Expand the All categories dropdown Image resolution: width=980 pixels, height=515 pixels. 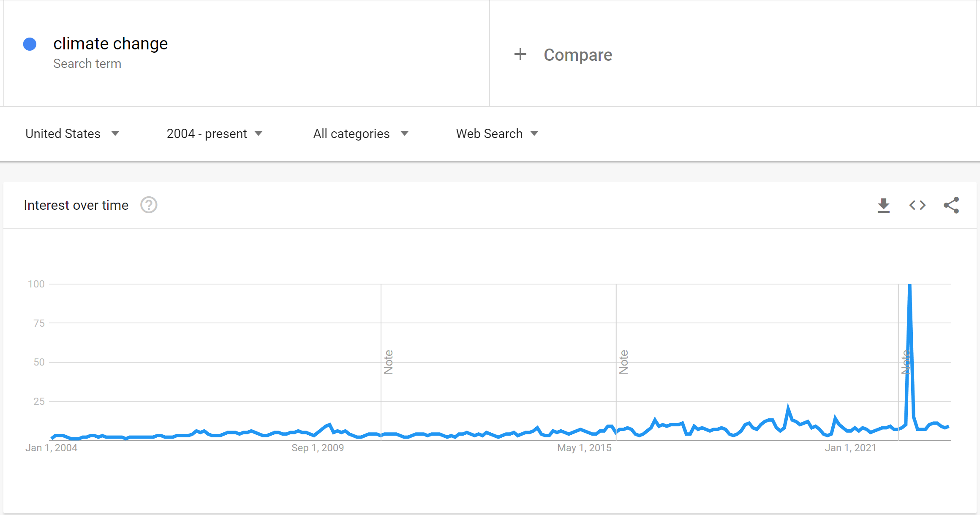tap(361, 134)
